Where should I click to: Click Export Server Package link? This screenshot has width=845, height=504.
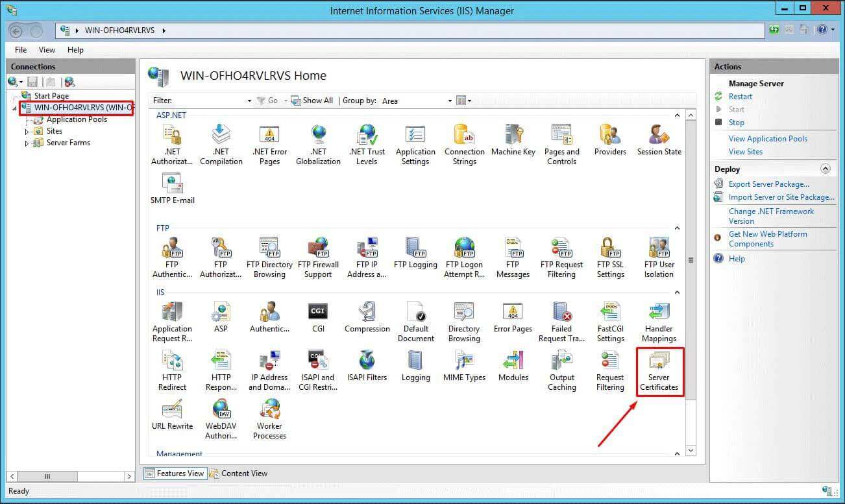(768, 184)
